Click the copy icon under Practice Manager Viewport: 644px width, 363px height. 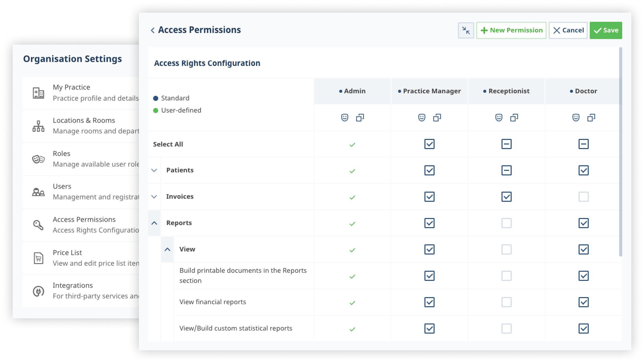pyautogui.click(x=437, y=118)
